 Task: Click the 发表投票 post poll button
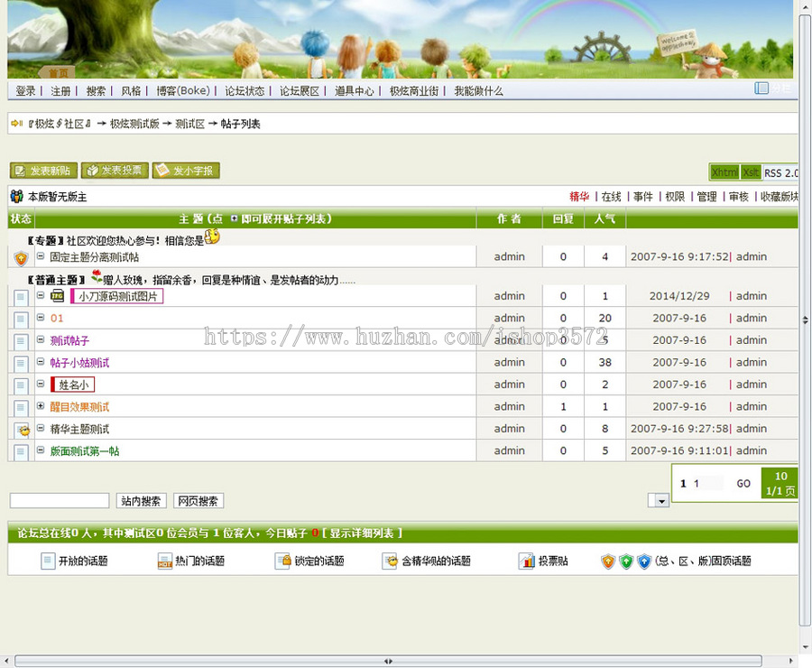(x=115, y=171)
